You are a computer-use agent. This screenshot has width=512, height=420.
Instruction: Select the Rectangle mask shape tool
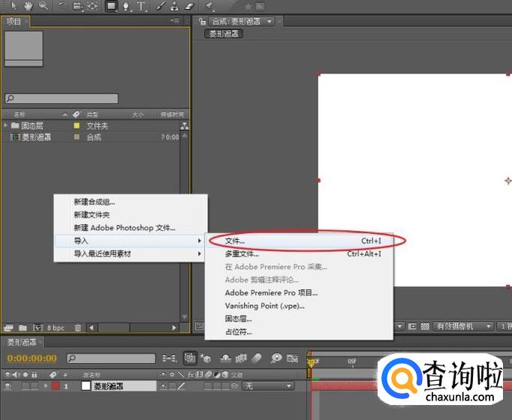(111, 6)
